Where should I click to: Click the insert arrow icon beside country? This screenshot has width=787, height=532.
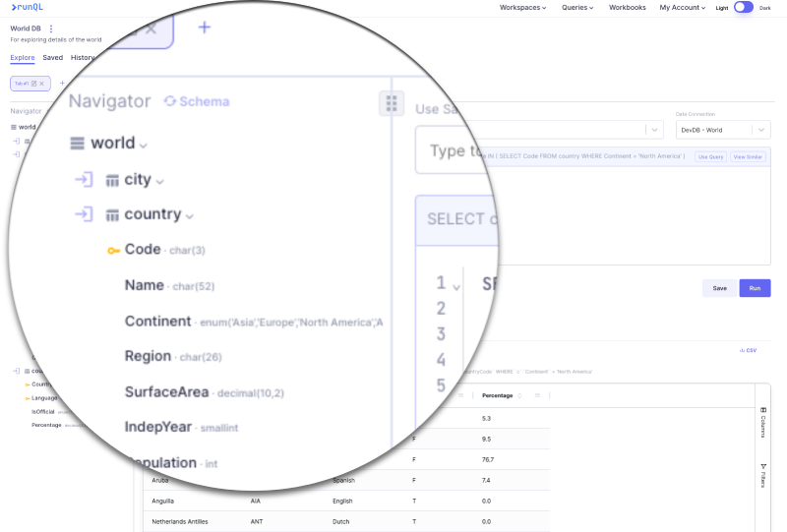[x=85, y=214]
